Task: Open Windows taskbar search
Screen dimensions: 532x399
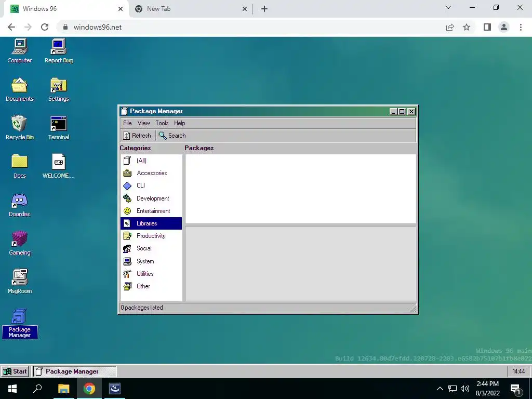Action: [x=37, y=389]
